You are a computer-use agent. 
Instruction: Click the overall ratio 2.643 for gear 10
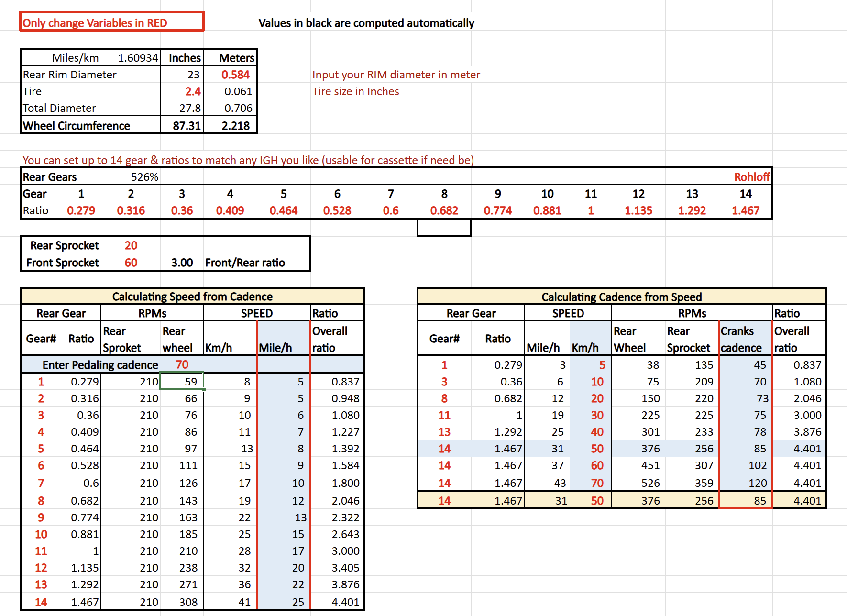coord(345,534)
